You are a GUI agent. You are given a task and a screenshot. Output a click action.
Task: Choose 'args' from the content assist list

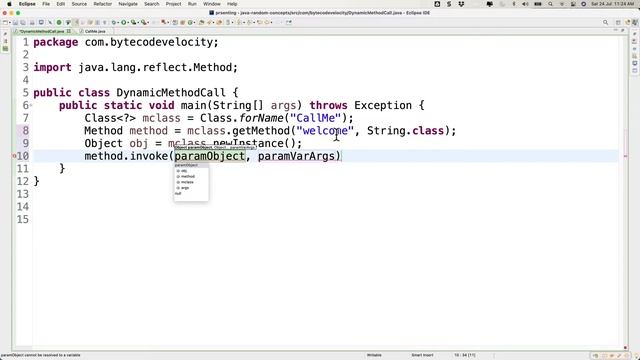[191, 188]
